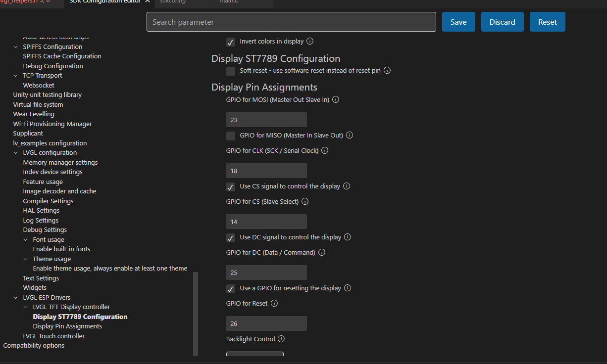Click info icon beside Invert colors in display
This screenshot has height=364, width=607.
click(x=310, y=42)
